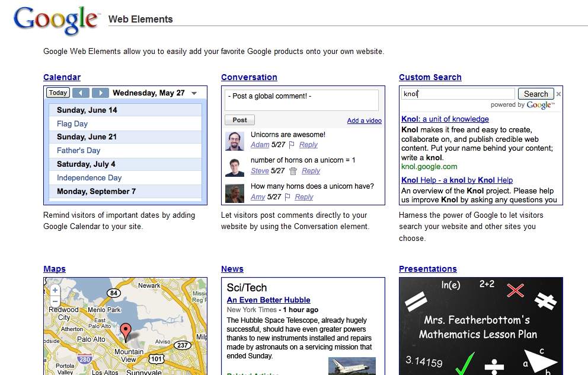Zoom in on the map

tap(55, 290)
